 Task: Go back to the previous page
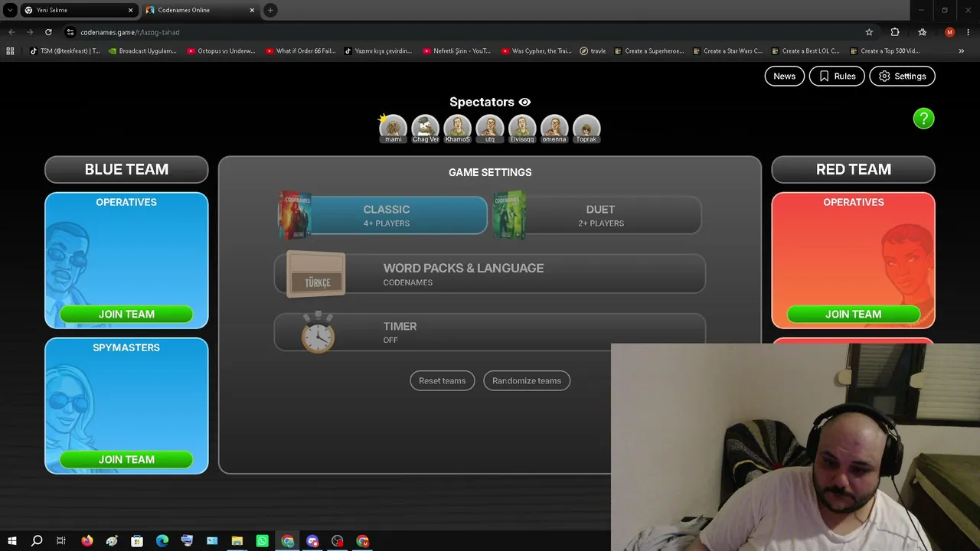point(11,32)
